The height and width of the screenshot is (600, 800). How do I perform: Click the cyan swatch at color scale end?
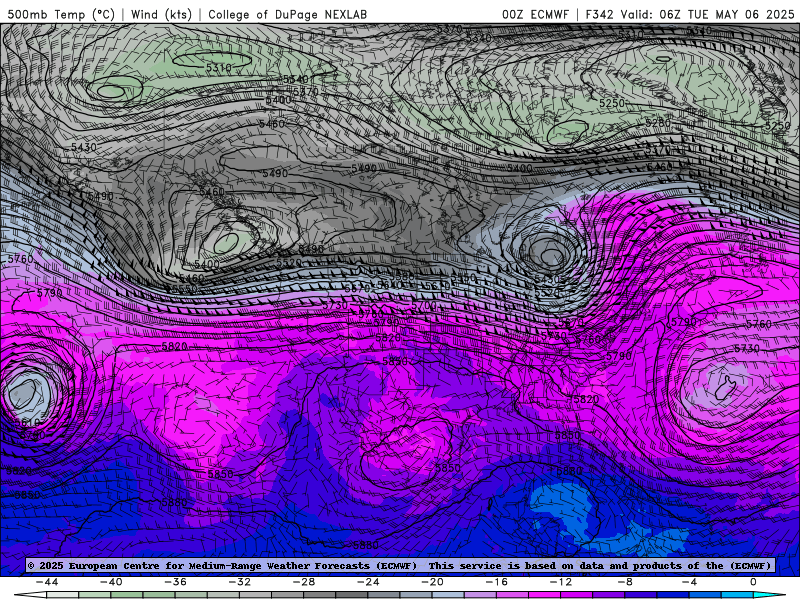pos(768,595)
